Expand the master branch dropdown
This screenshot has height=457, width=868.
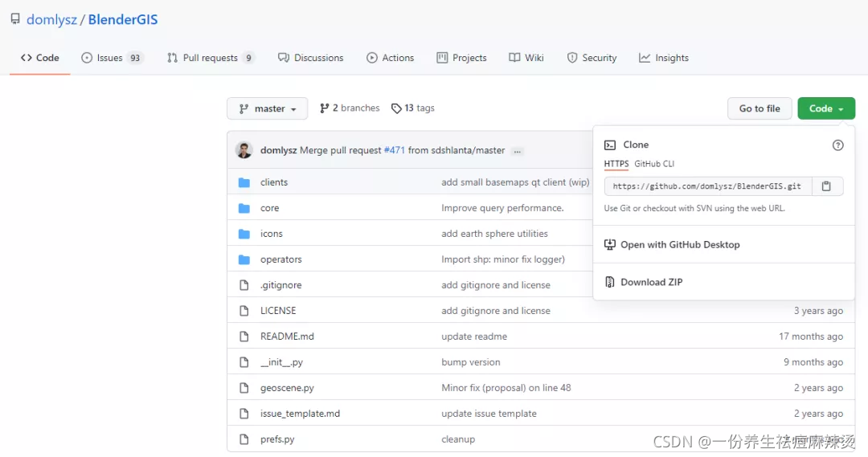[x=268, y=108]
